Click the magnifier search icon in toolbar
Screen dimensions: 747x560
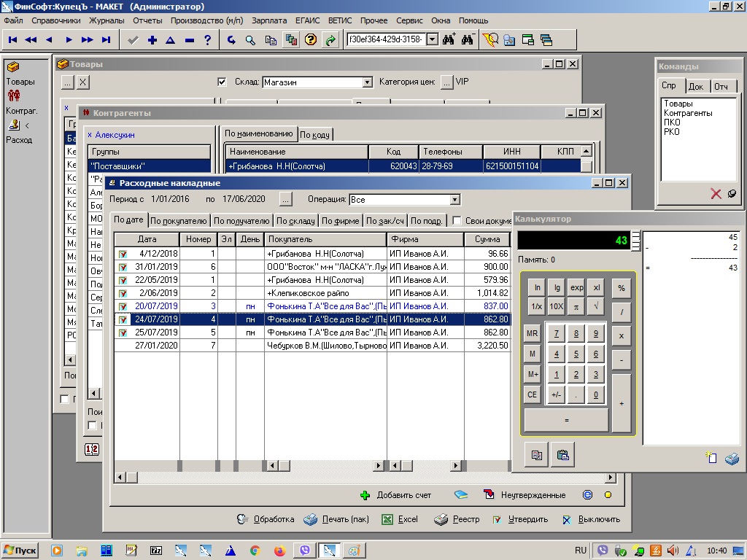coord(251,40)
